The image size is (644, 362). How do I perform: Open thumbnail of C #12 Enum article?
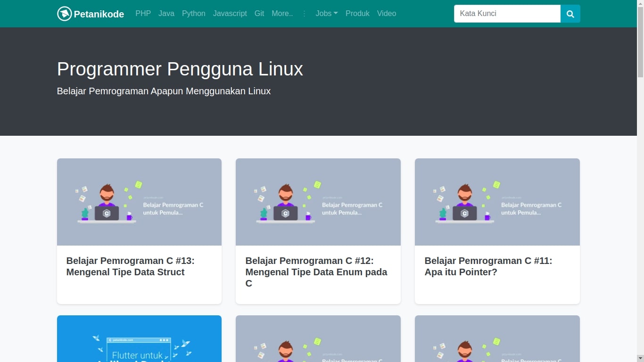(318, 202)
